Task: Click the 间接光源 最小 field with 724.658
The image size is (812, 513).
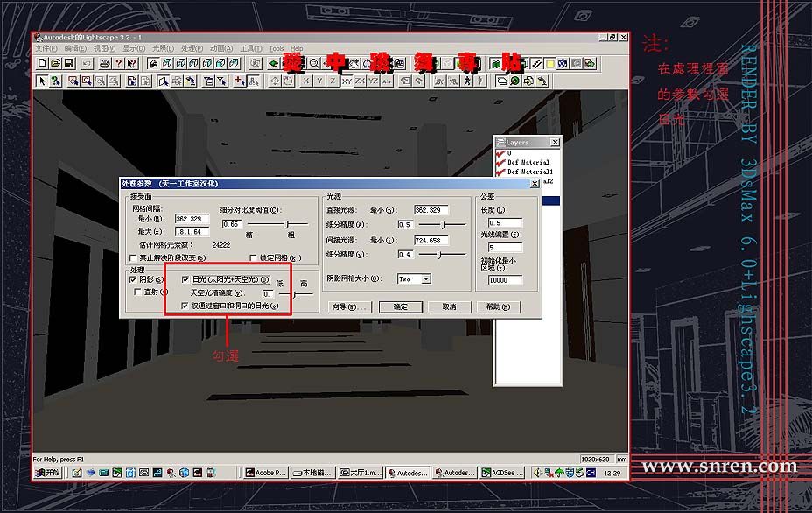Action: click(x=431, y=240)
